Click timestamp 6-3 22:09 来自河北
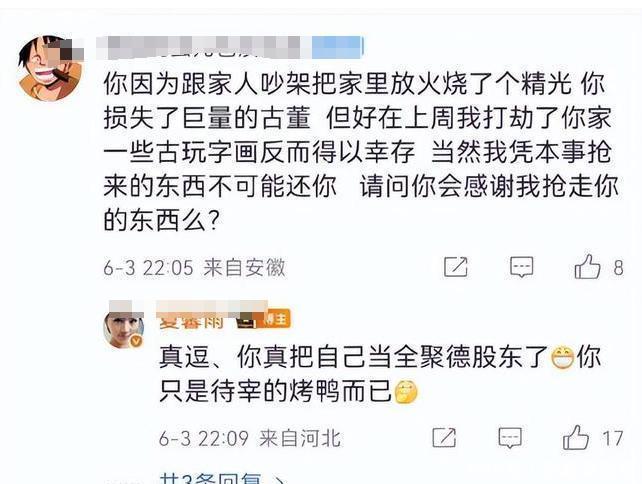The width and height of the screenshot is (642, 484). pyautogui.click(x=250, y=439)
